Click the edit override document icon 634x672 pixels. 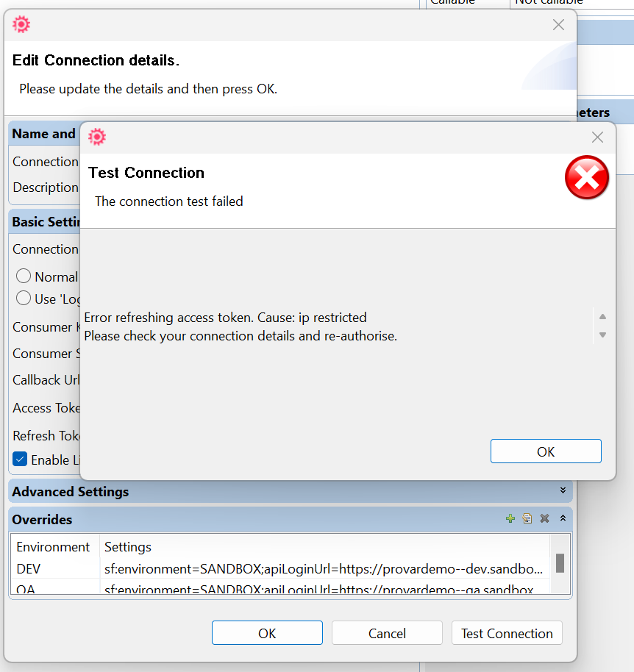[527, 519]
